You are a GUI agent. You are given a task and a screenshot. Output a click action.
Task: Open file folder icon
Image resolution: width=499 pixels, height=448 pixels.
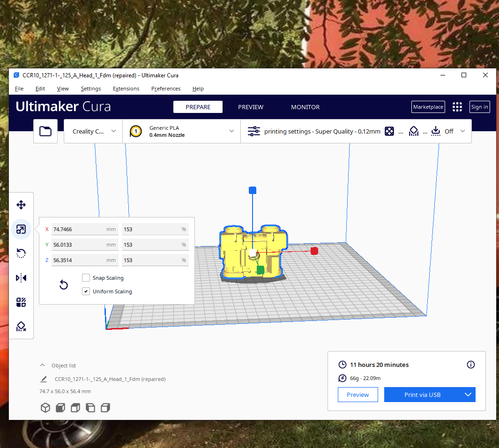tap(45, 131)
